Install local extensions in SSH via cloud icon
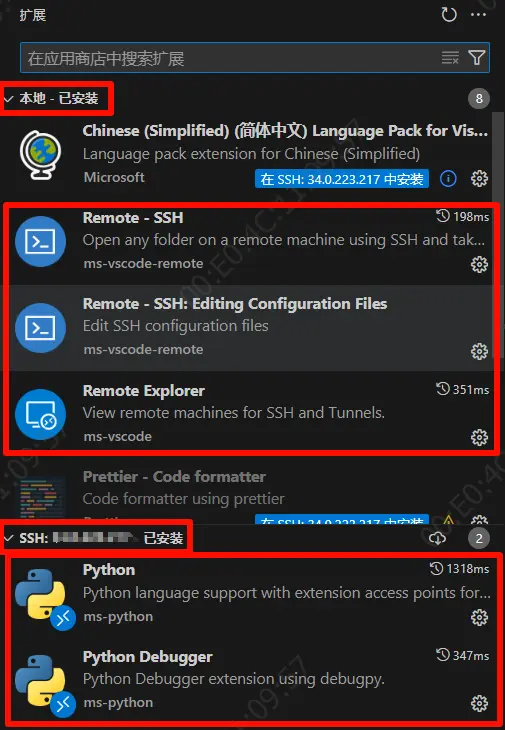Viewport: 505px width, 730px height. pyautogui.click(x=437, y=539)
